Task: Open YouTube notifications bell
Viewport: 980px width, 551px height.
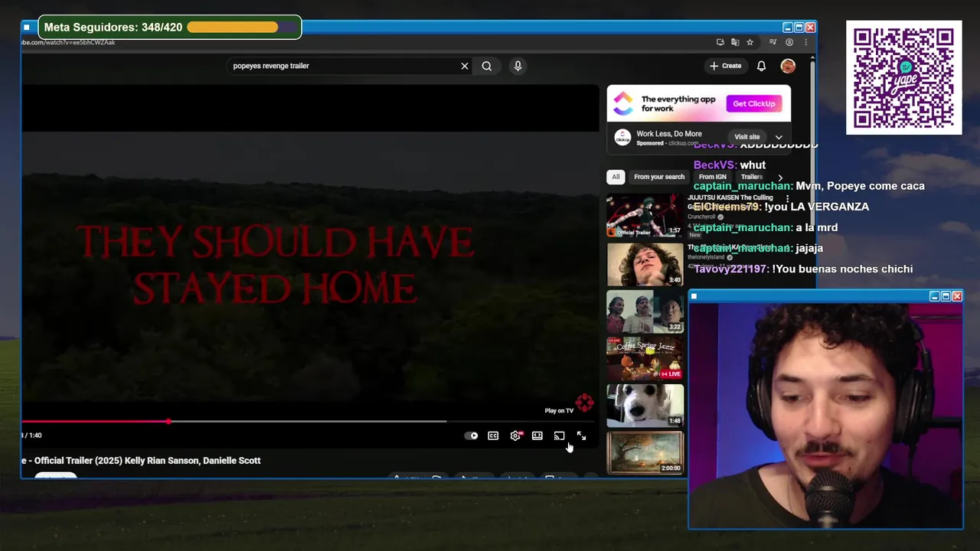Action: [x=761, y=66]
